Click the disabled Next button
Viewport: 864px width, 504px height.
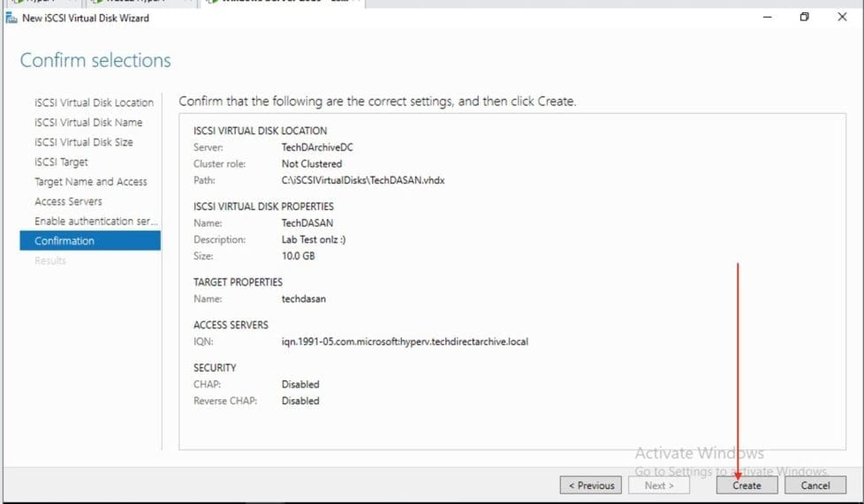pos(659,485)
